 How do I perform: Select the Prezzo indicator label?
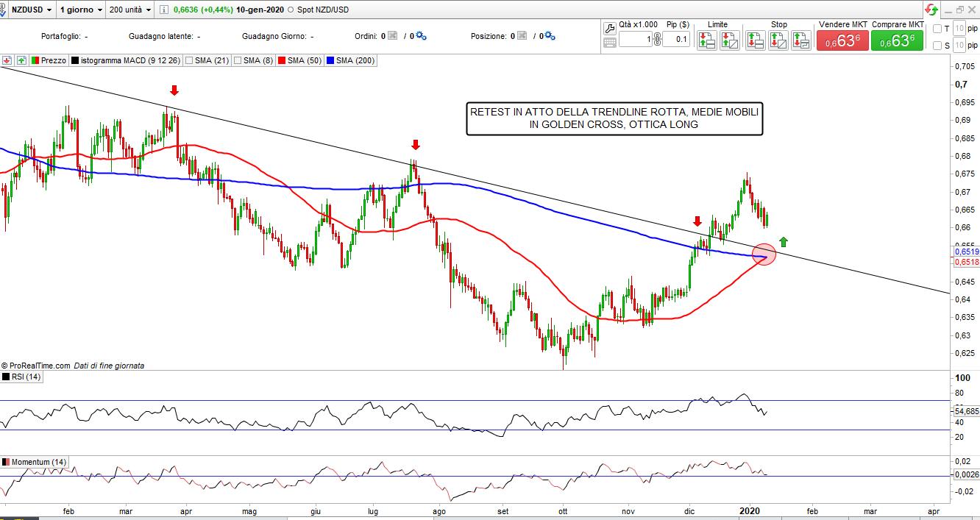point(49,60)
